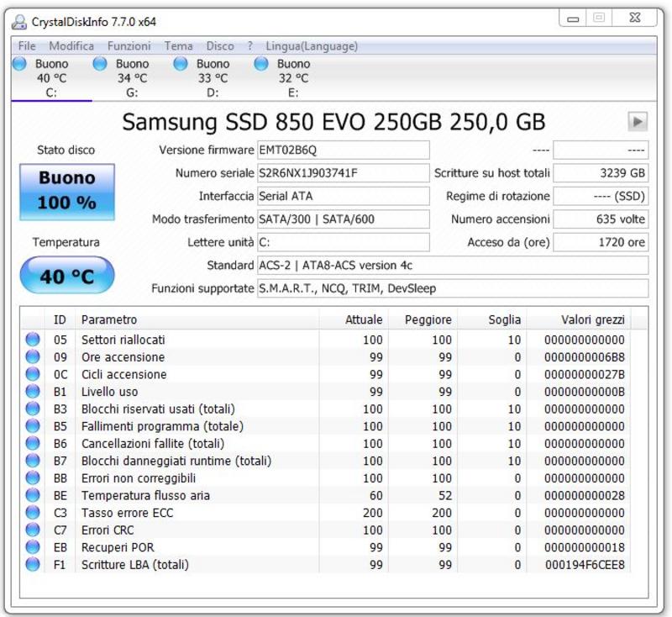Click raw value 0000000006B8
The image size is (672, 617).
coord(585,357)
